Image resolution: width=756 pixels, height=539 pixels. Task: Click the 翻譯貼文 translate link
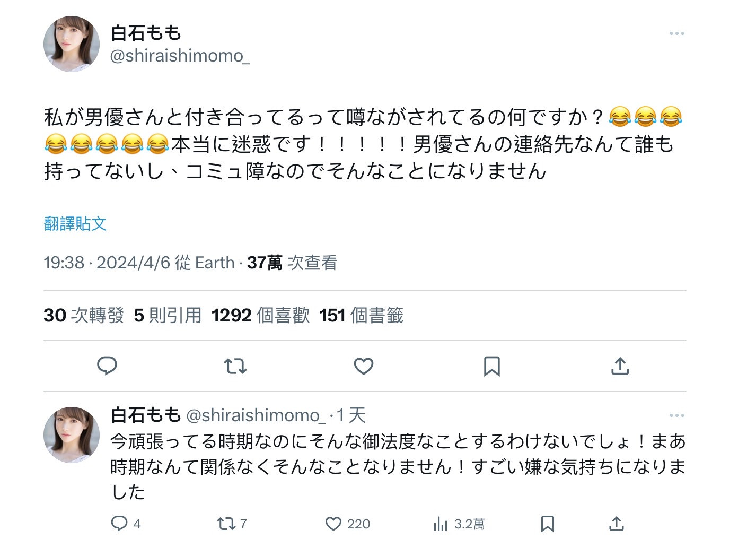(75, 224)
